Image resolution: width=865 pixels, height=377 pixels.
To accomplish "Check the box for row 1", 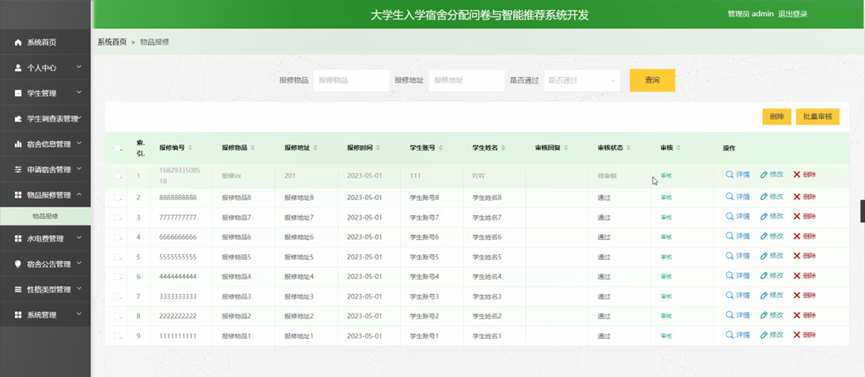I will point(117,176).
